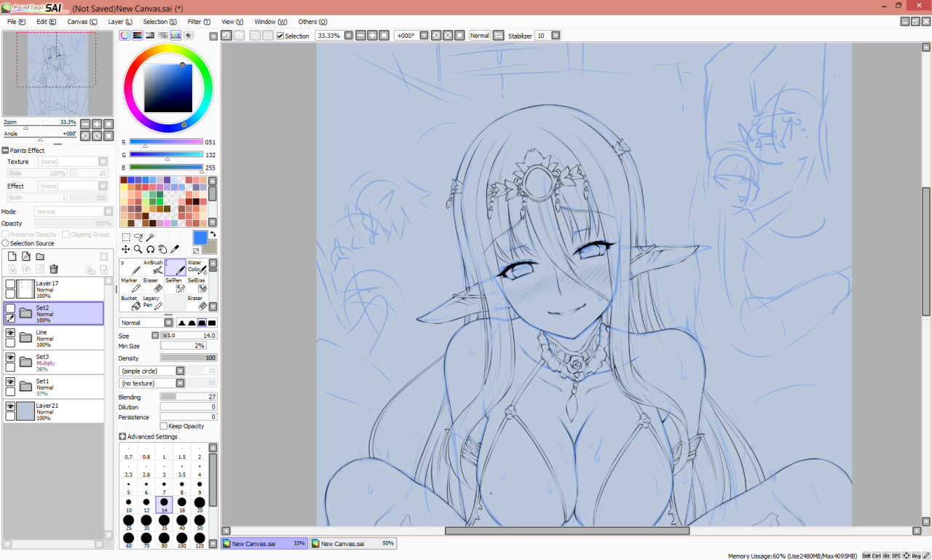Zoom in with navigator plus button
The image size is (932, 560).
click(x=96, y=124)
